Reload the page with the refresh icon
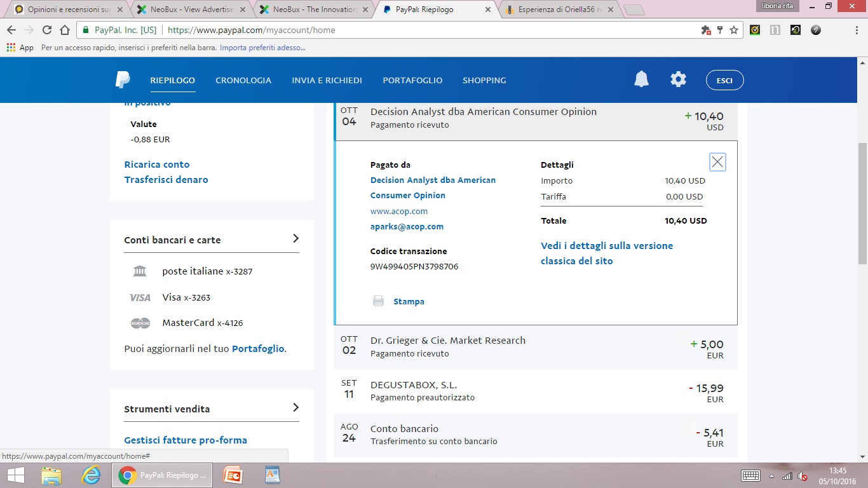Image resolution: width=868 pixels, height=488 pixels. (46, 30)
